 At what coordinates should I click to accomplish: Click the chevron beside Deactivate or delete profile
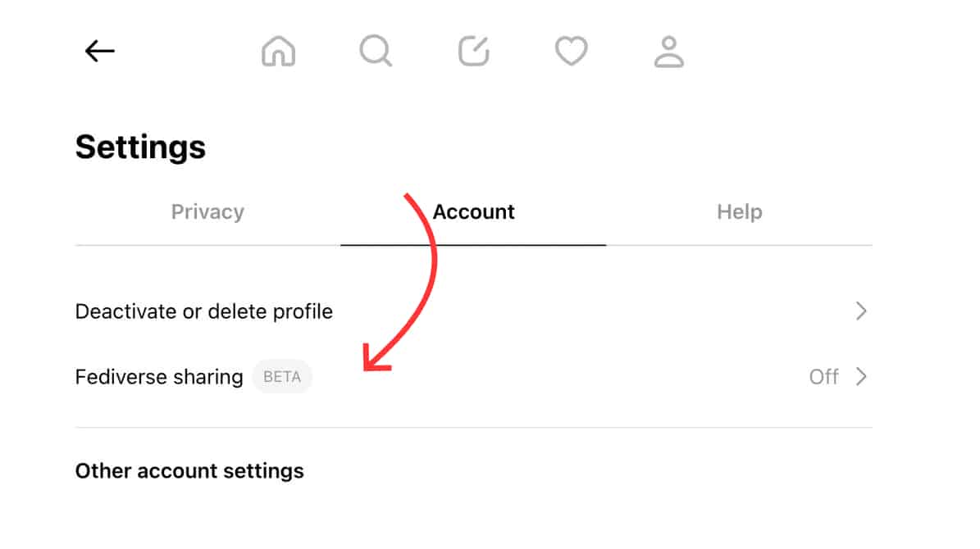point(862,311)
